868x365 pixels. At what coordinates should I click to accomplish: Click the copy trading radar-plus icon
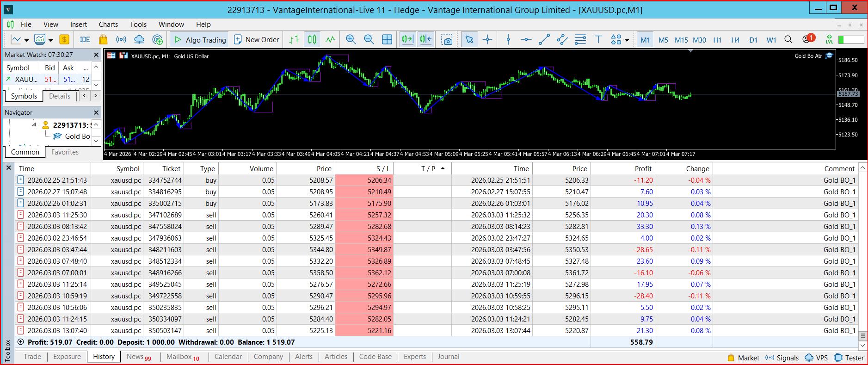pos(157,40)
